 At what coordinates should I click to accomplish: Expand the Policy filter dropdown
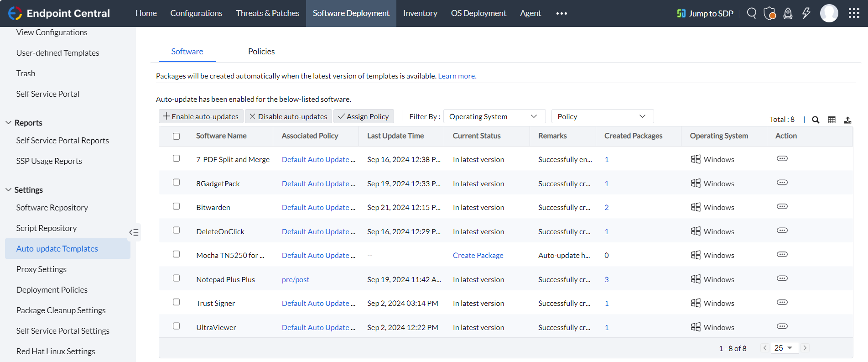602,116
